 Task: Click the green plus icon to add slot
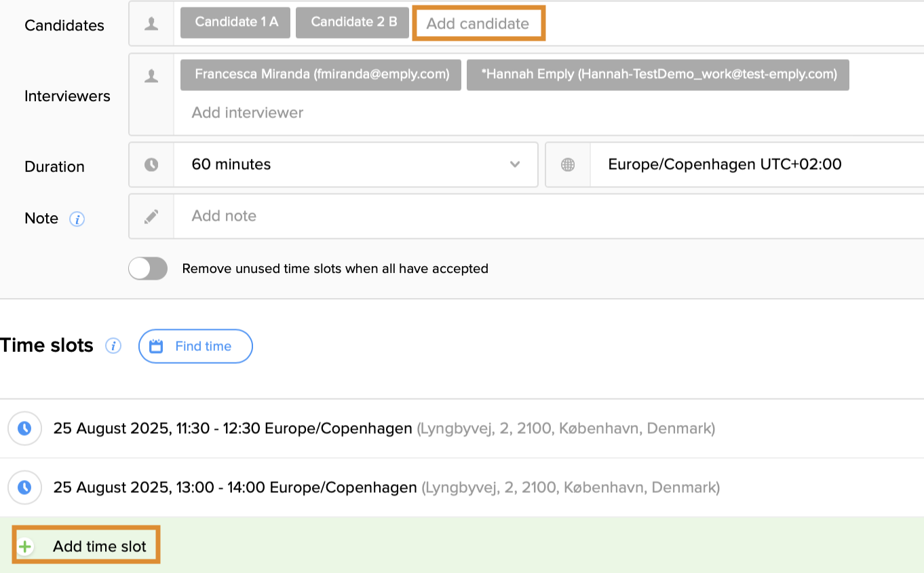pyautogui.click(x=25, y=547)
